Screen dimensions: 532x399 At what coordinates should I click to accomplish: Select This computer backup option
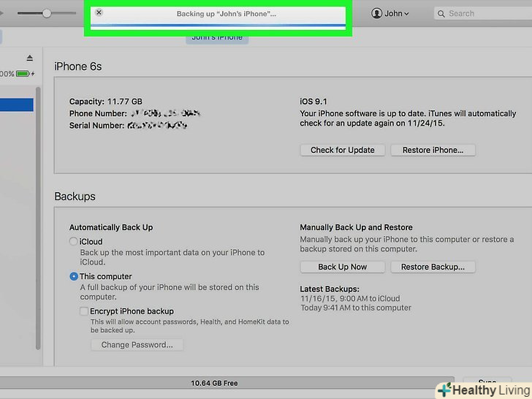74,276
